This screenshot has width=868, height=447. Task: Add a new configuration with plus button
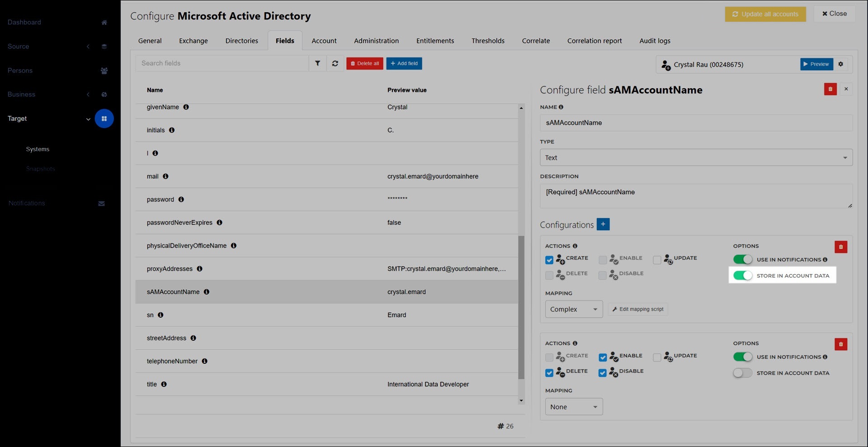(603, 224)
